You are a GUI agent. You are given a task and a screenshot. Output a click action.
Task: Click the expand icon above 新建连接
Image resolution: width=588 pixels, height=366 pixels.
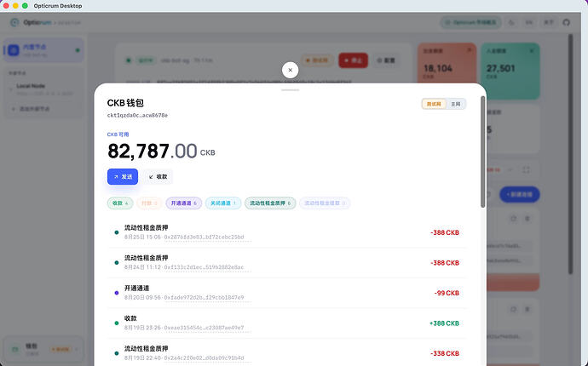tap(526, 170)
